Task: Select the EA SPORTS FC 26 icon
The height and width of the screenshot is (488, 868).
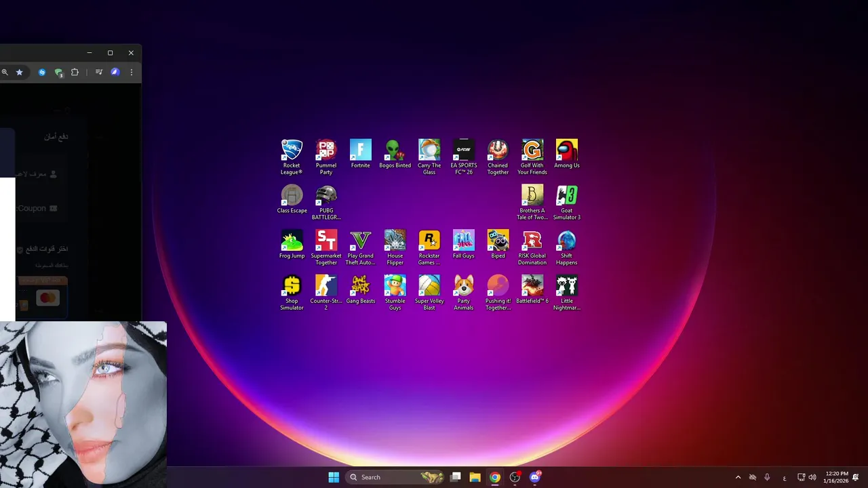Action: [x=464, y=157]
